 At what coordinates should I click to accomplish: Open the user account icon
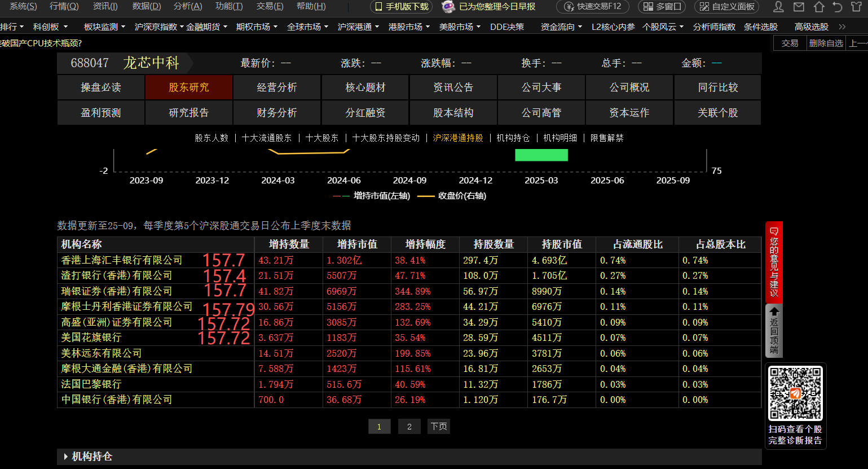click(x=778, y=7)
